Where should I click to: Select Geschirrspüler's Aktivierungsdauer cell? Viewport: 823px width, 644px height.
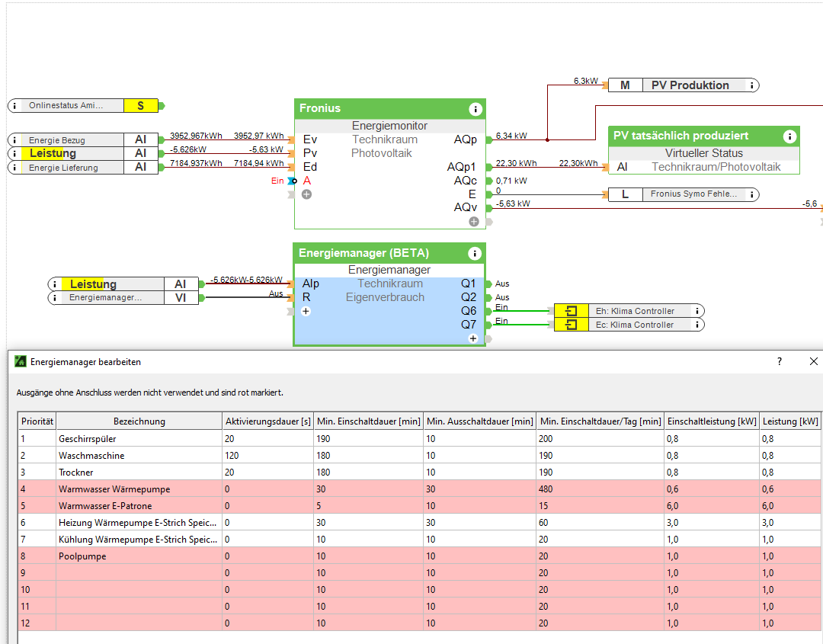coord(267,439)
